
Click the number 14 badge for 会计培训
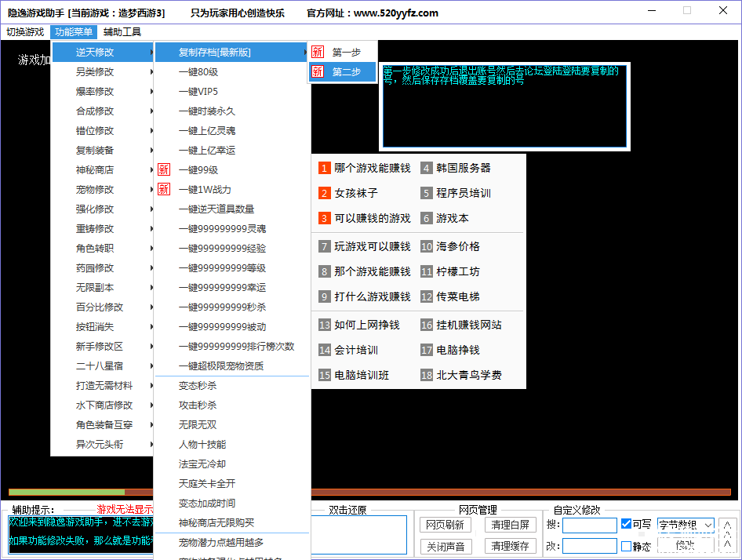324,351
